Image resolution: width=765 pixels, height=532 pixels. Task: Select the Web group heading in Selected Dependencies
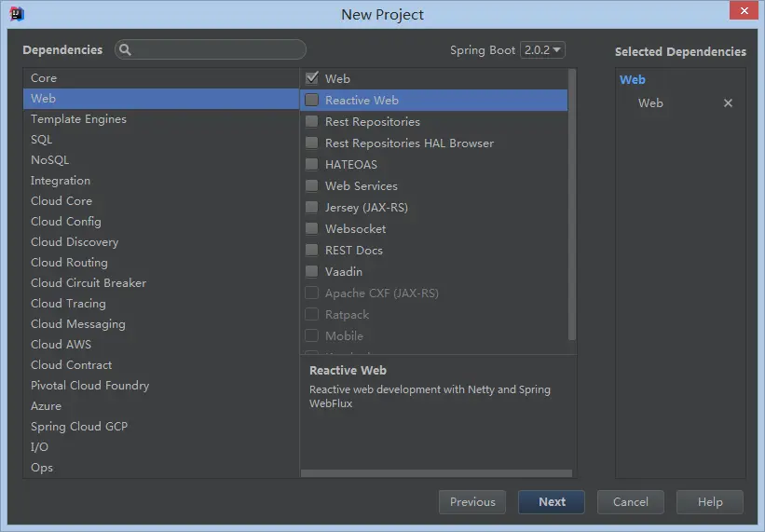633,79
